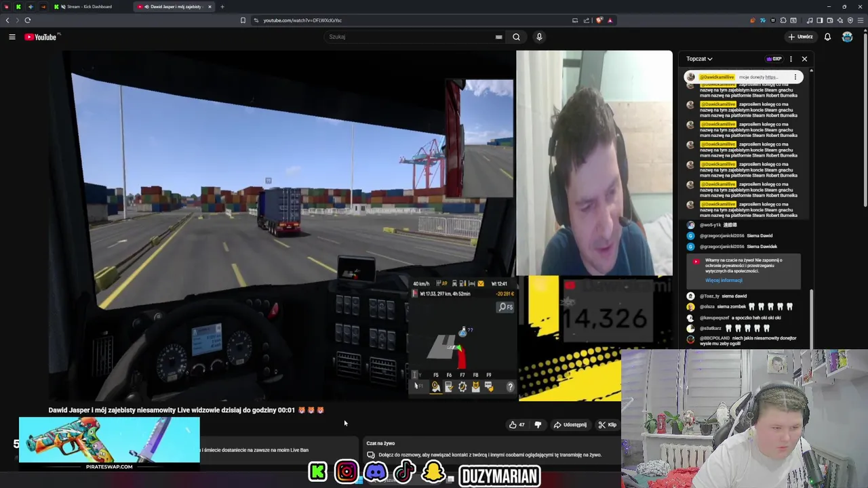
Task: Open the account avatar menu
Action: (x=847, y=37)
